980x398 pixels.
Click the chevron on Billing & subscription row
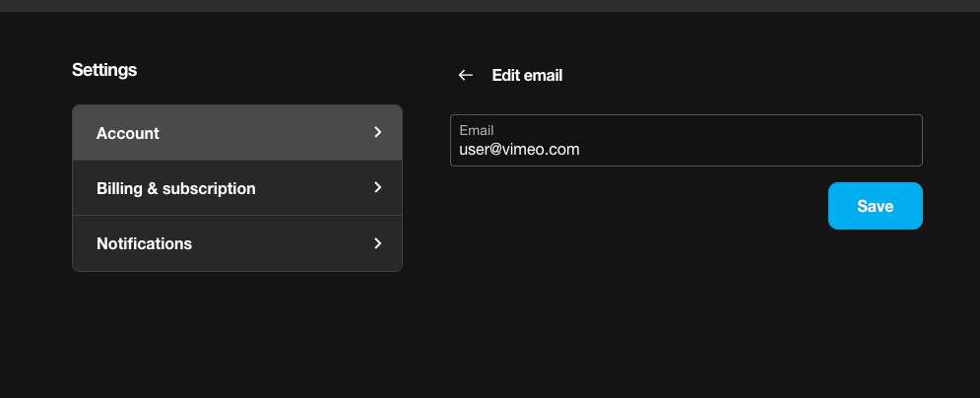point(377,187)
